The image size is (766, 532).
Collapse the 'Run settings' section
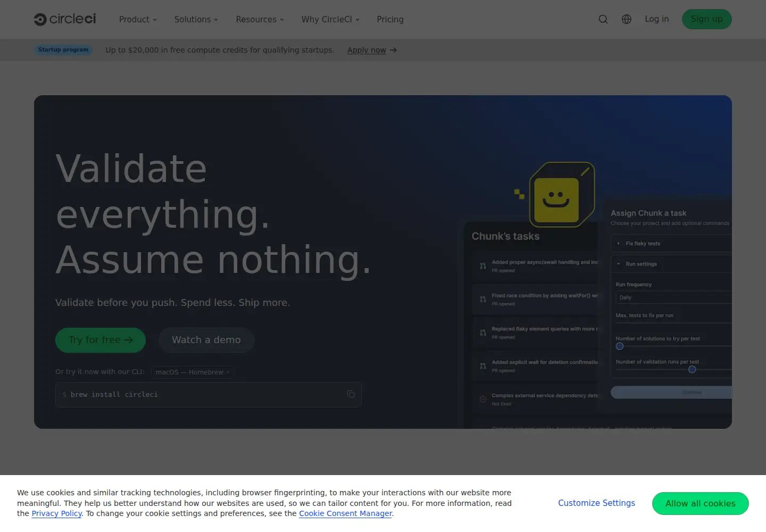click(671, 264)
